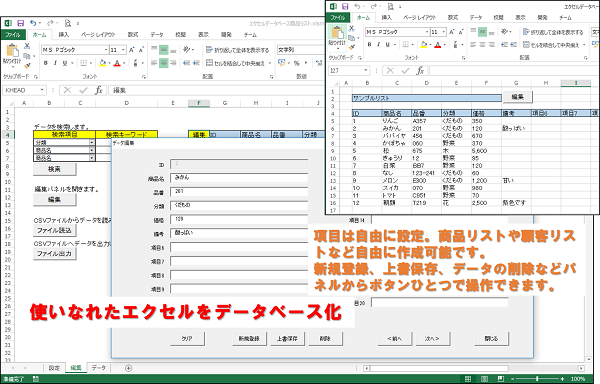Image resolution: width=600 pixels, height=384 pixels.
Task: Click Wrap Text (折り返して全体を表示する) in left window
Action: (237, 50)
